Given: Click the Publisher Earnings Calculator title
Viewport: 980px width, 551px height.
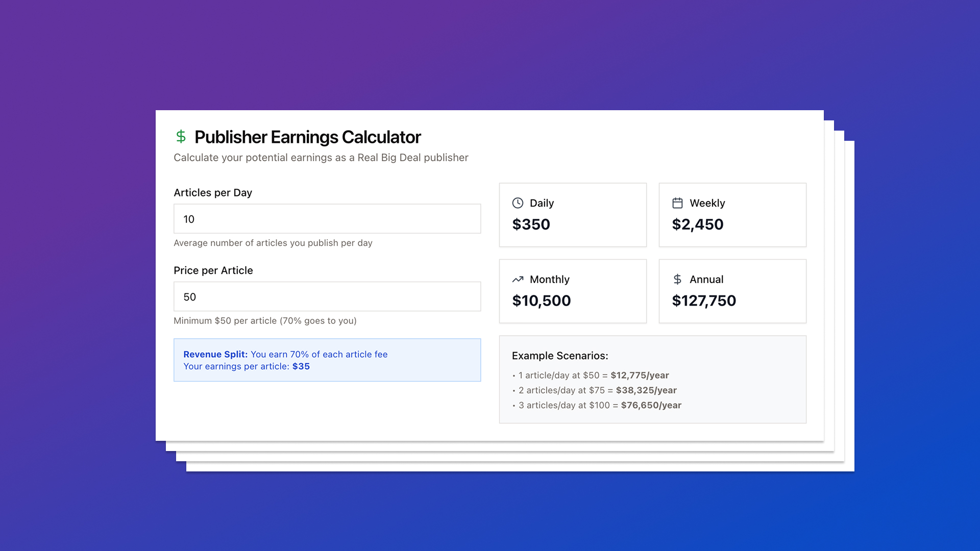Looking at the screenshot, I should coord(307,137).
